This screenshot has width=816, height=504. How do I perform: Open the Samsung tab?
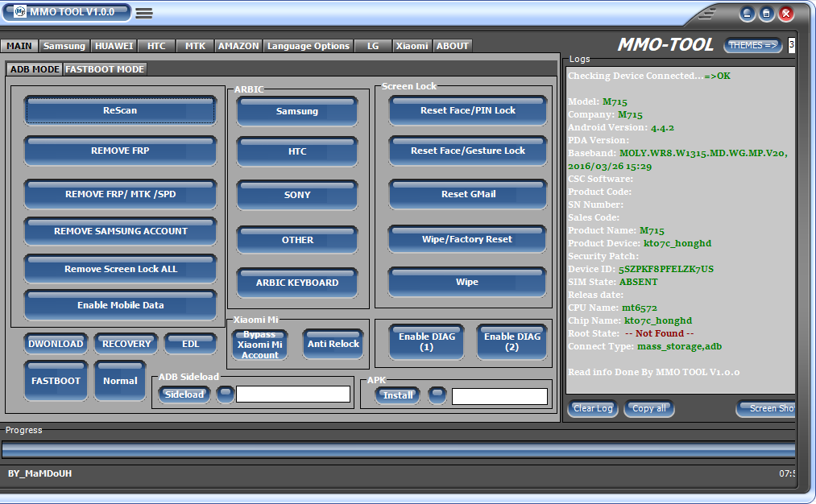[x=64, y=46]
